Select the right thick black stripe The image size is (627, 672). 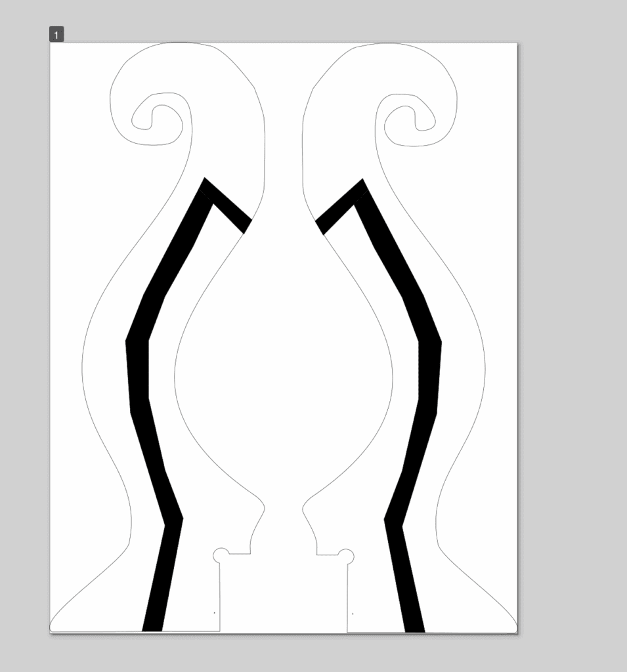429,374
